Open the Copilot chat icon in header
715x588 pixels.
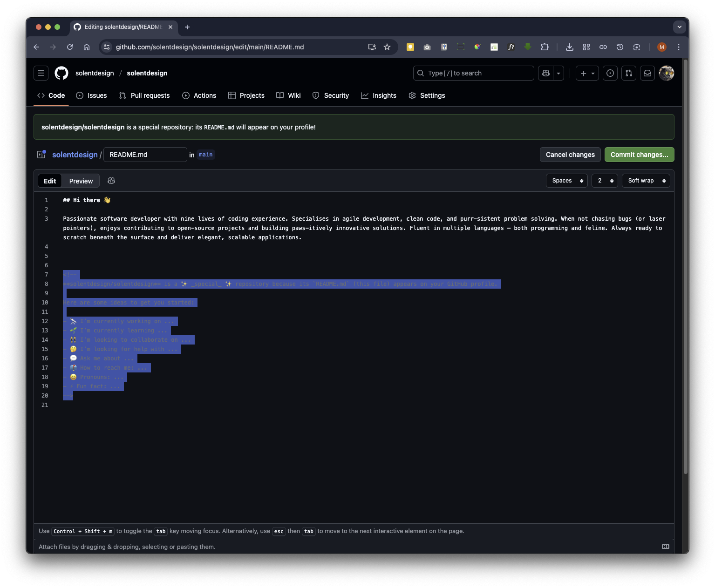click(x=546, y=73)
